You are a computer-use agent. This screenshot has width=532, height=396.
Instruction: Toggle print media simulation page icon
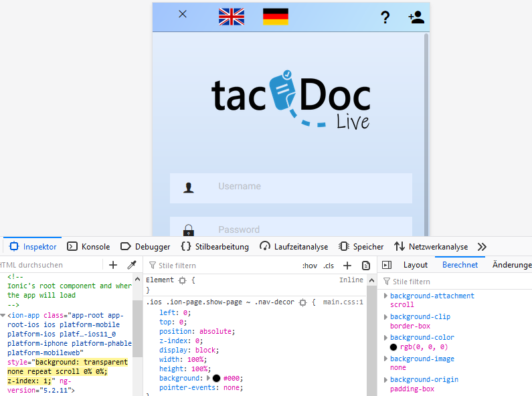[366, 266]
